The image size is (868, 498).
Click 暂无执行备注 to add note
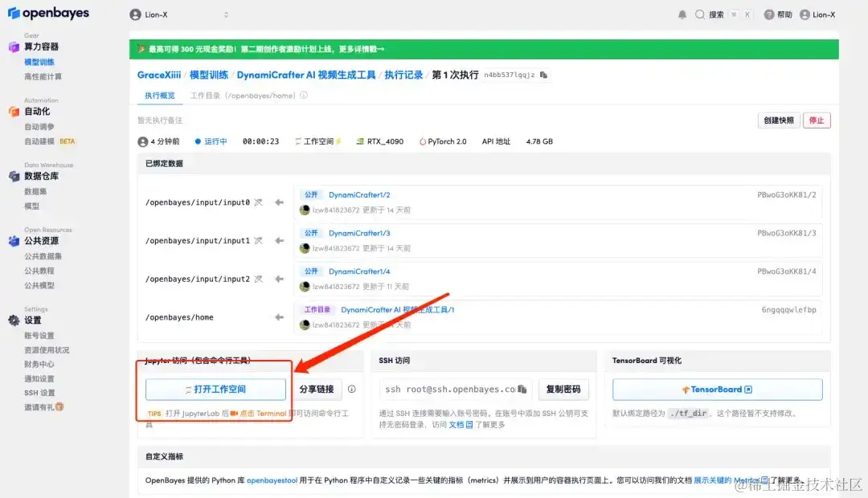pos(160,120)
